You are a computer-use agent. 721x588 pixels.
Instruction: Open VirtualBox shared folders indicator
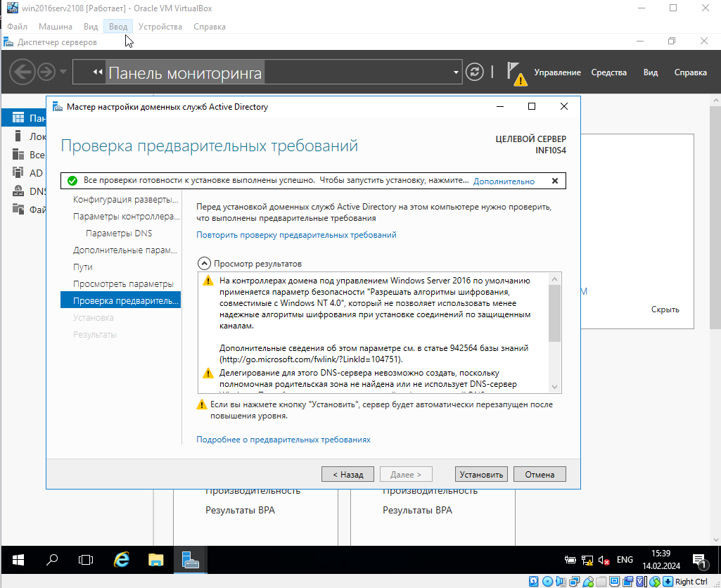pyautogui.click(x=601, y=582)
